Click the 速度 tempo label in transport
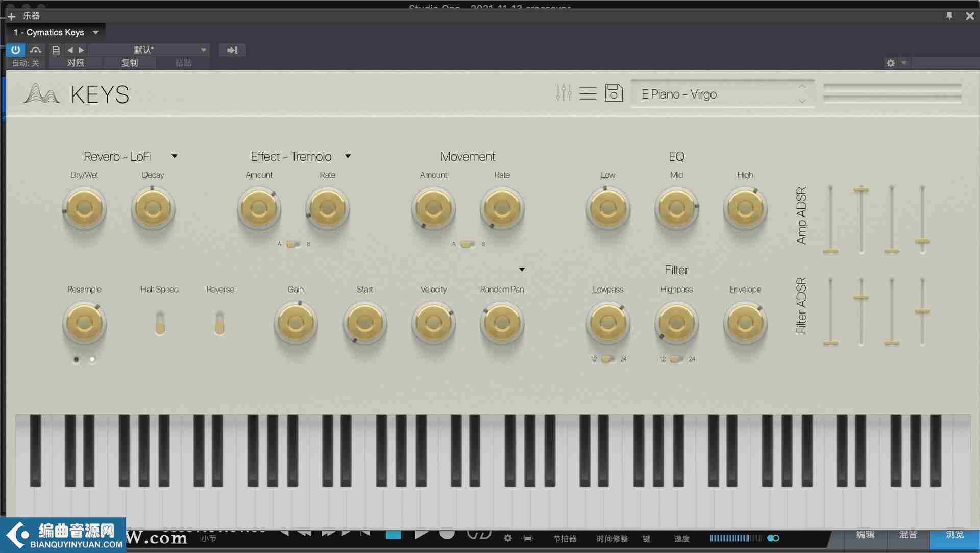Screen dimensions: 980x553 click(681, 539)
